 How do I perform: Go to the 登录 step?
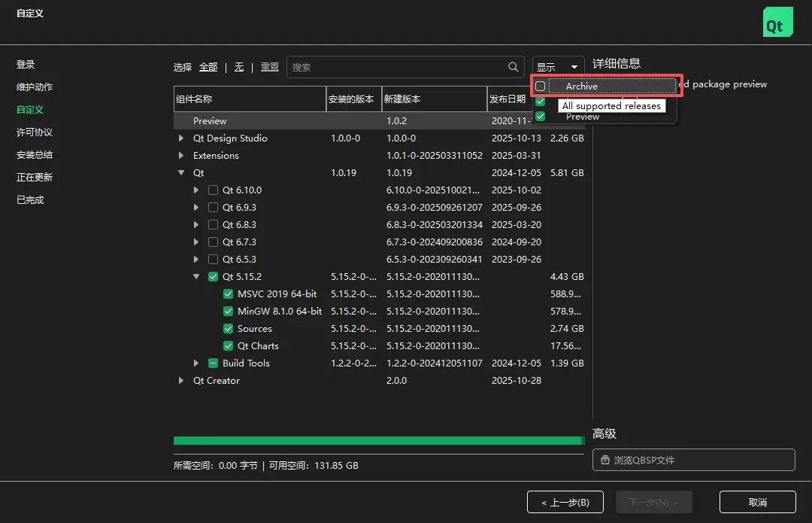pos(26,64)
